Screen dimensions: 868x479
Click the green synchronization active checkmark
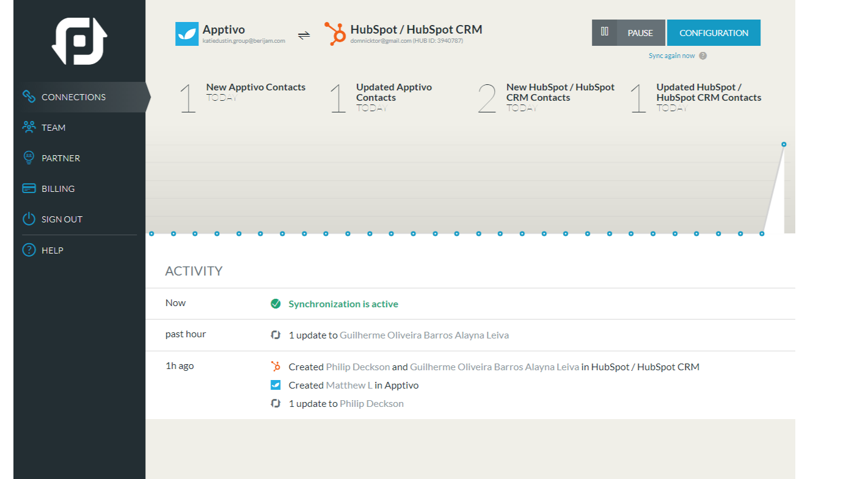(x=275, y=304)
